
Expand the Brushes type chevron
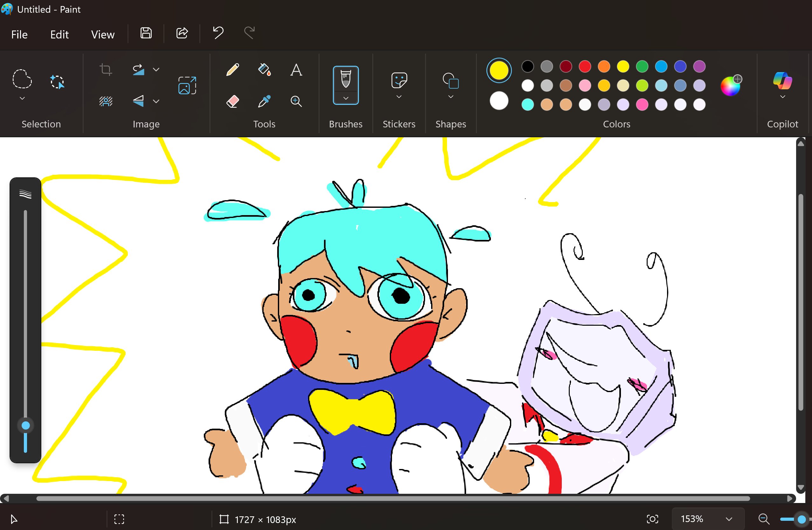tap(346, 98)
